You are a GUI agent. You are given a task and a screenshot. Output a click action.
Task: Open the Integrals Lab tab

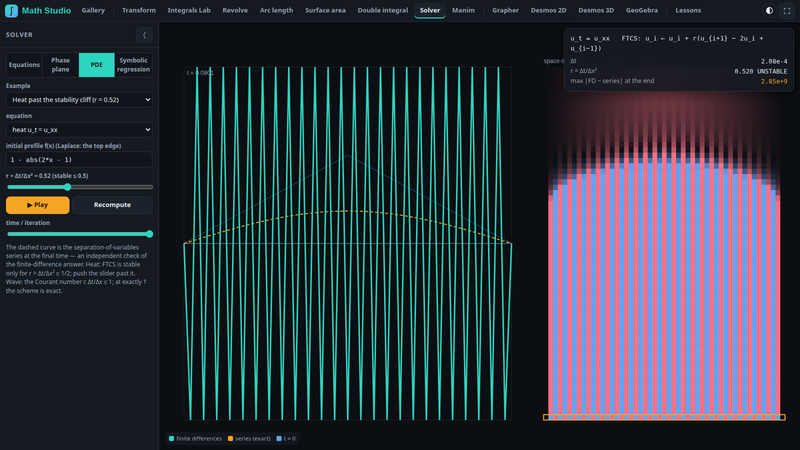[x=189, y=10]
